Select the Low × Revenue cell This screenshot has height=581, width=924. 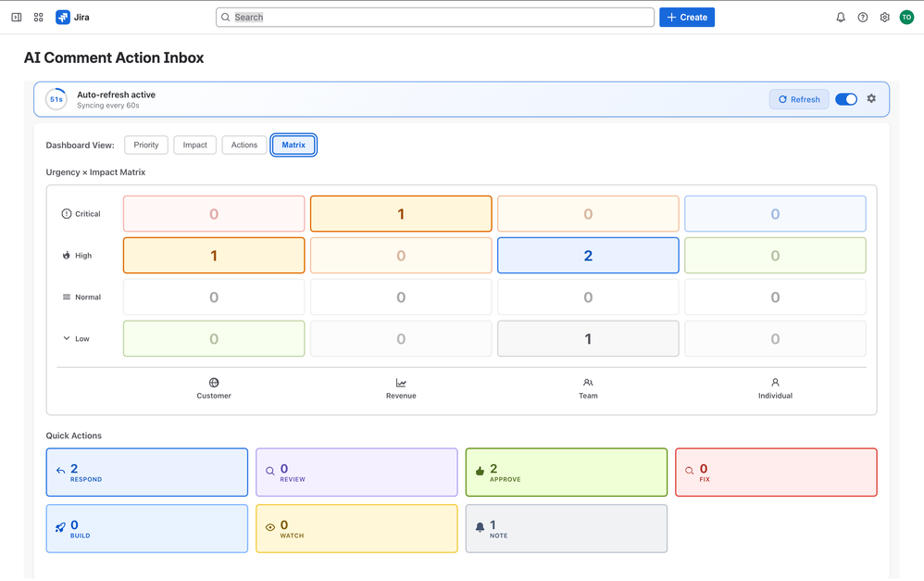pos(401,338)
